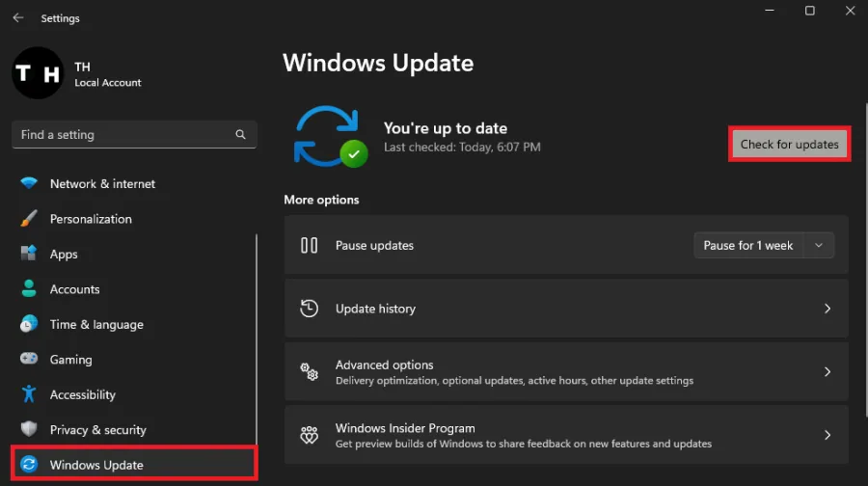Viewport: 868px width, 486px height.
Task: Click the Accessibility figure icon
Action: (x=29, y=393)
